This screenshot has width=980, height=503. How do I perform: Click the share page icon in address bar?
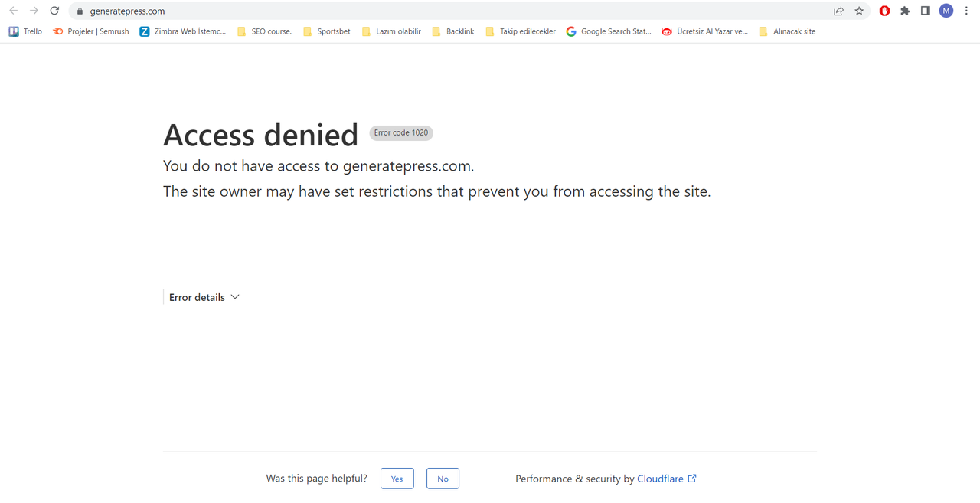point(839,11)
